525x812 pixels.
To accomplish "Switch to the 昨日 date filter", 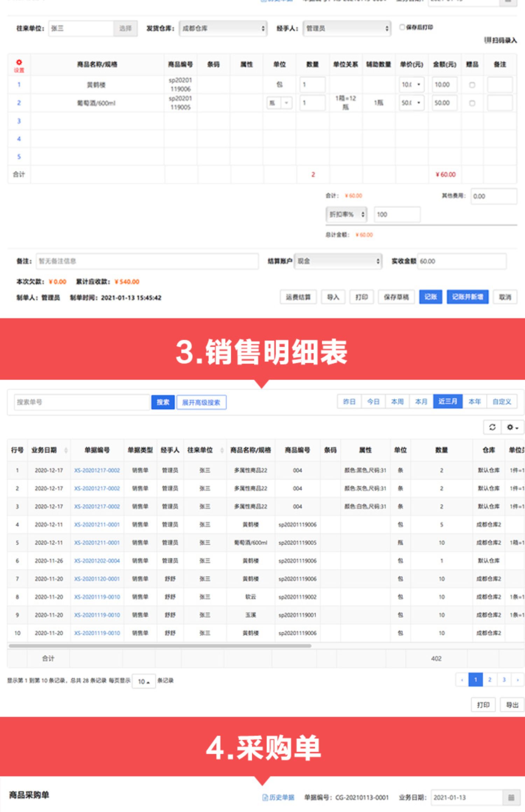I will click(x=349, y=401).
